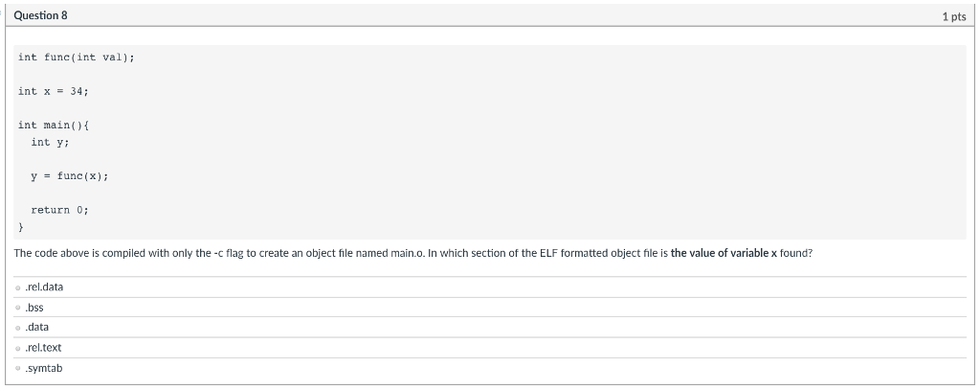
Task: Click the code line "int x = 34;"
Action: (54, 91)
